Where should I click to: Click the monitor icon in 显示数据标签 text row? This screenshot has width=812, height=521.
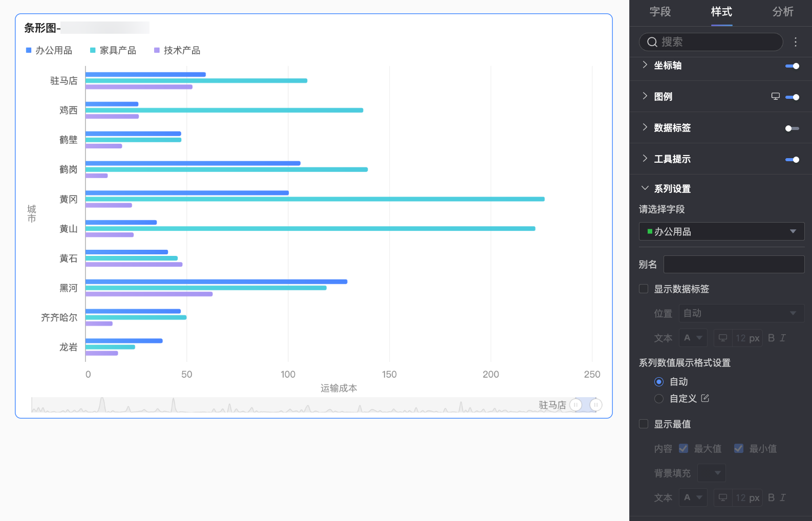point(723,338)
